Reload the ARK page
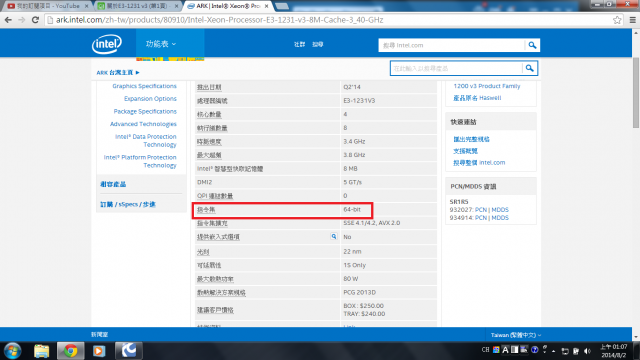This screenshot has width=640, height=360. tap(35, 20)
